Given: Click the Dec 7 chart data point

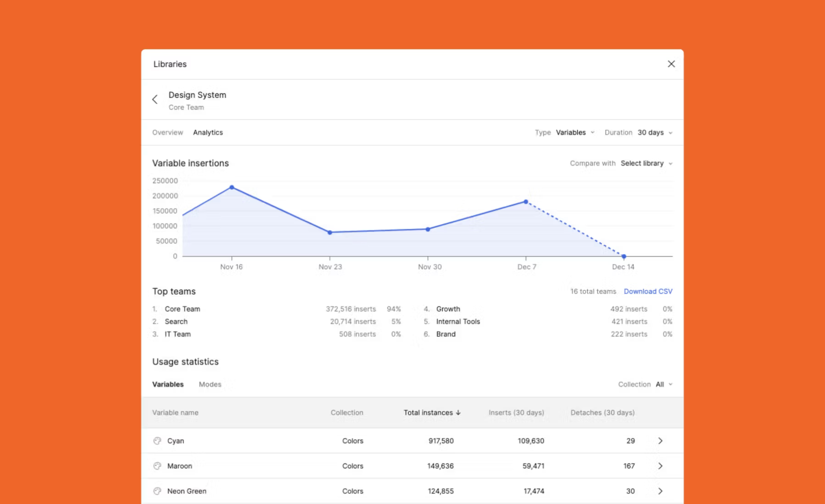Looking at the screenshot, I should (x=526, y=202).
